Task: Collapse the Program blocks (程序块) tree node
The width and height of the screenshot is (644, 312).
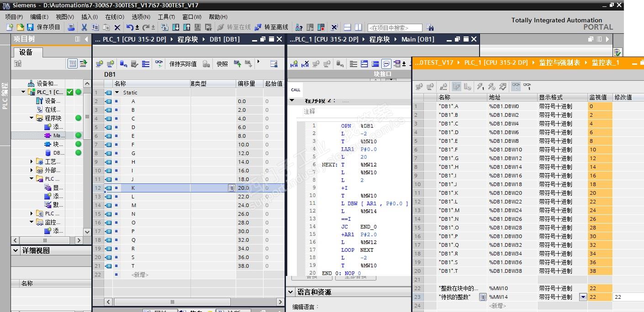Action: [x=32, y=118]
